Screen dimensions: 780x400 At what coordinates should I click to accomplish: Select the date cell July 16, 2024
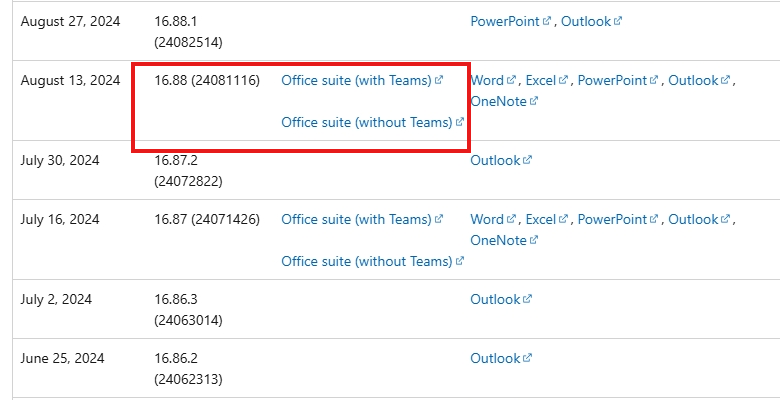click(x=60, y=219)
